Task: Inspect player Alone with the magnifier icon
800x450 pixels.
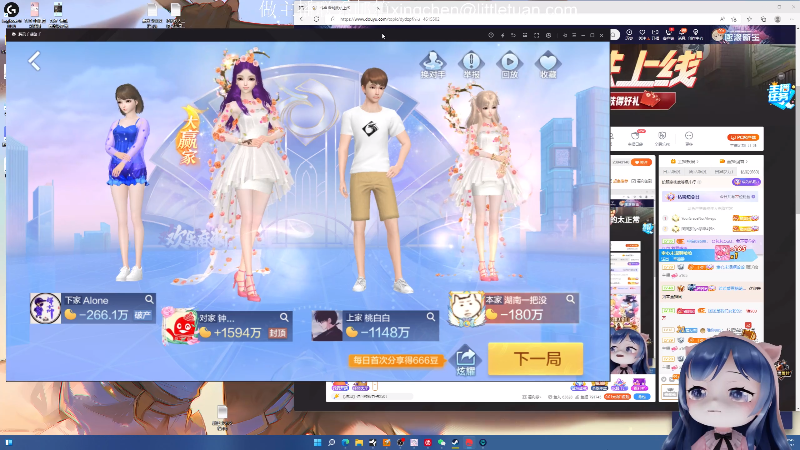Action: pos(149,299)
